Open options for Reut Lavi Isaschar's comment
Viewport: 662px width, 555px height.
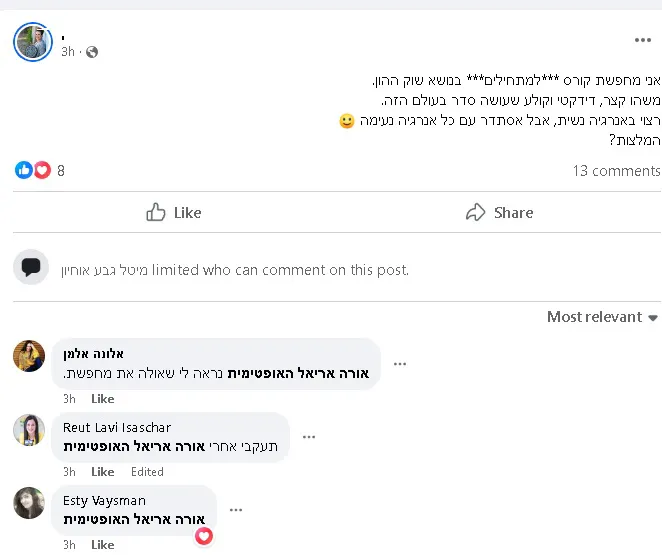309,437
